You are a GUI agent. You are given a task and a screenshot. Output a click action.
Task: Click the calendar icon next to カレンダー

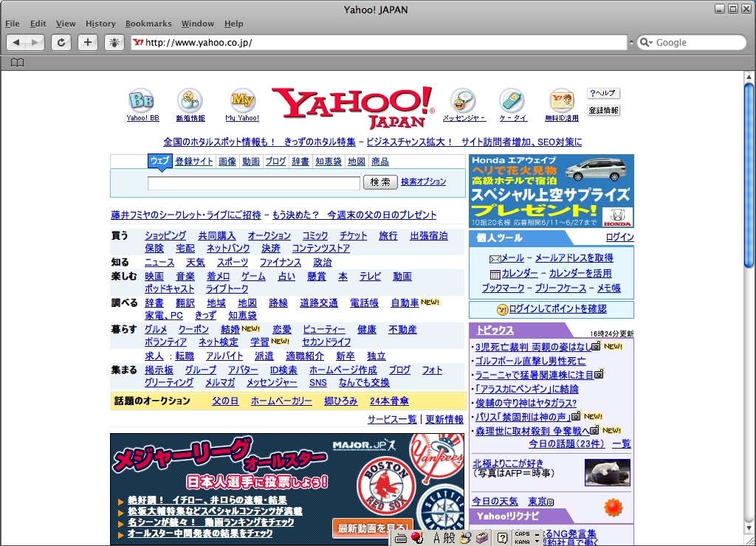coord(495,274)
